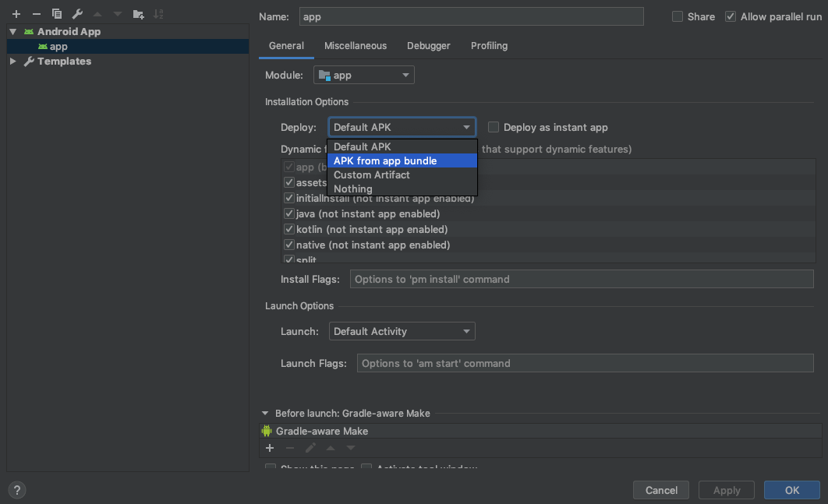Click the OK button
The image size is (828, 504).
tap(792, 490)
